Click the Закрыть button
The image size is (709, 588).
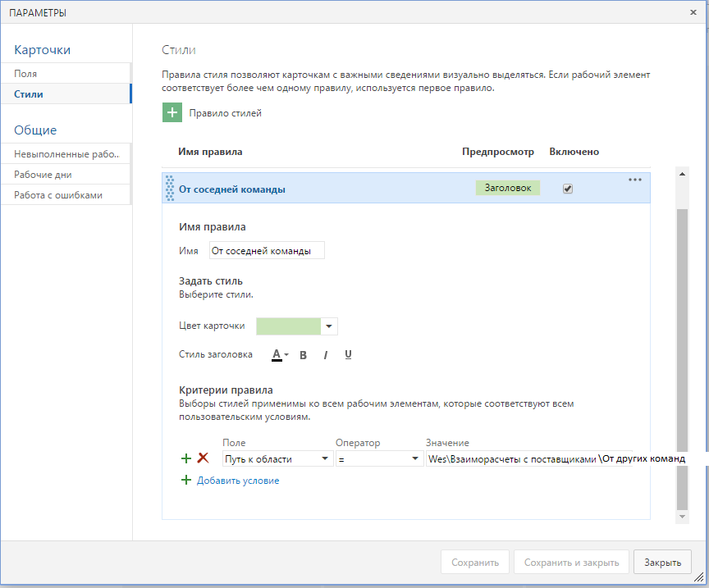click(x=662, y=563)
